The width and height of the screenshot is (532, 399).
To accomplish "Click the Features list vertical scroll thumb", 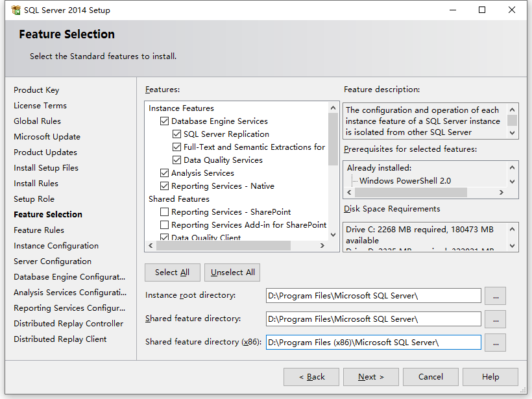I will 333,139.
